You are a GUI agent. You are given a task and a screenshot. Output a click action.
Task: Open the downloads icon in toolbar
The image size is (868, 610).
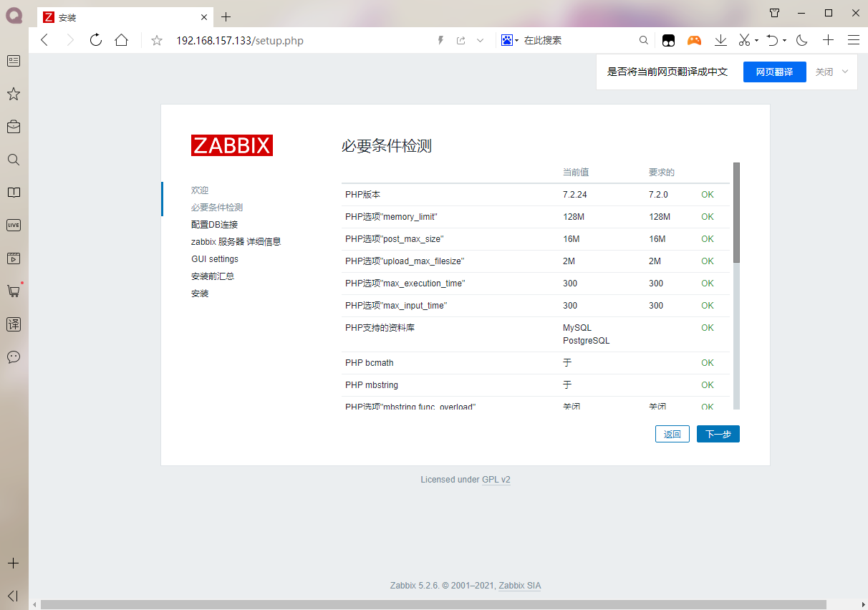tap(721, 41)
